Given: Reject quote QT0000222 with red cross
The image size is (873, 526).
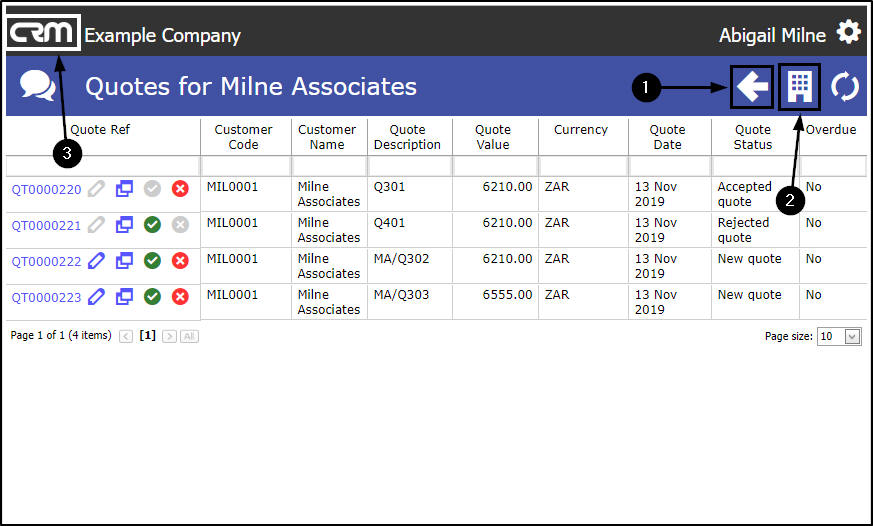Looking at the screenshot, I should click(180, 260).
